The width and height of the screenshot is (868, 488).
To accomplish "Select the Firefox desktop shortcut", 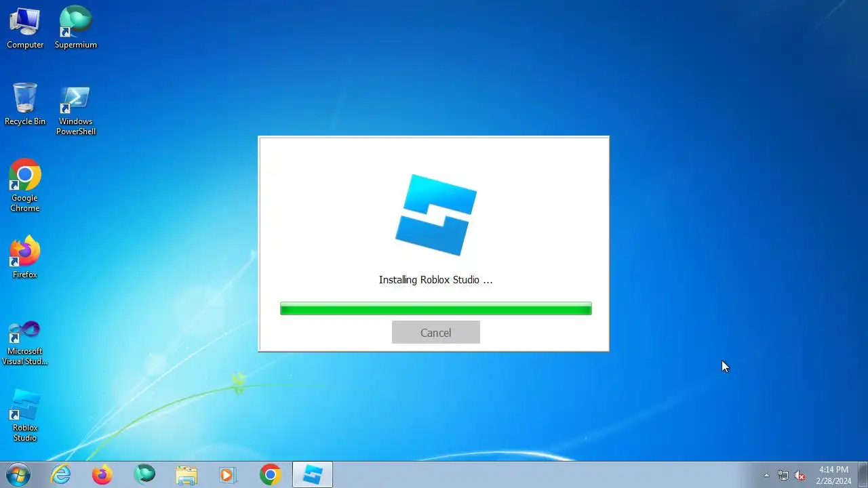I will [x=25, y=258].
